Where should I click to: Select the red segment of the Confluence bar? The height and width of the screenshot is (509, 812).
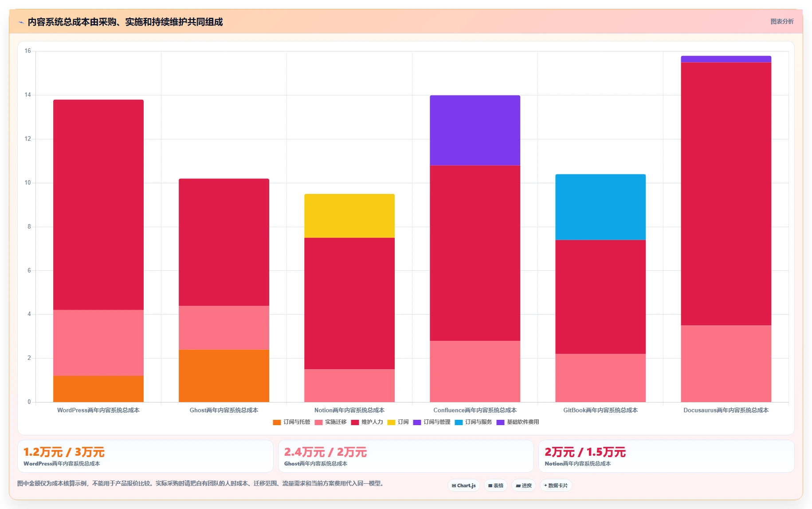coord(475,253)
